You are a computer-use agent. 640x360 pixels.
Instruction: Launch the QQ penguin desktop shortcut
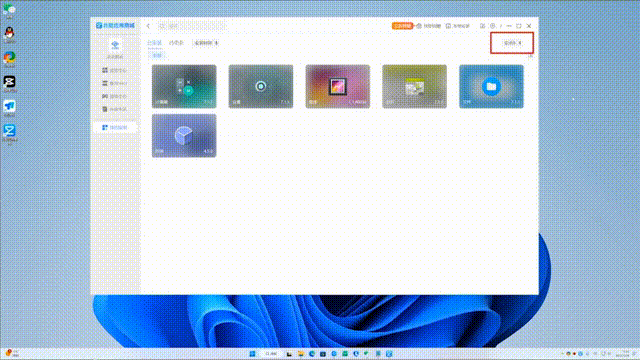coord(9,35)
